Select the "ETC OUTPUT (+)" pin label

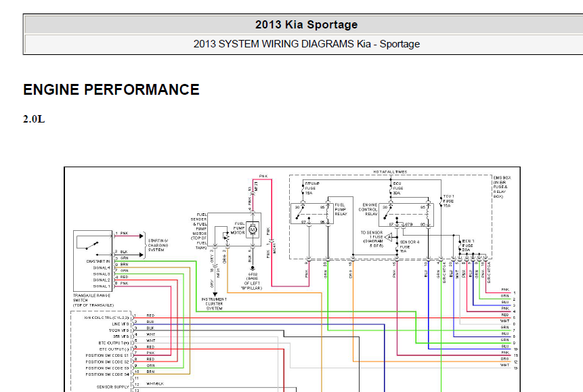coord(114,343)
